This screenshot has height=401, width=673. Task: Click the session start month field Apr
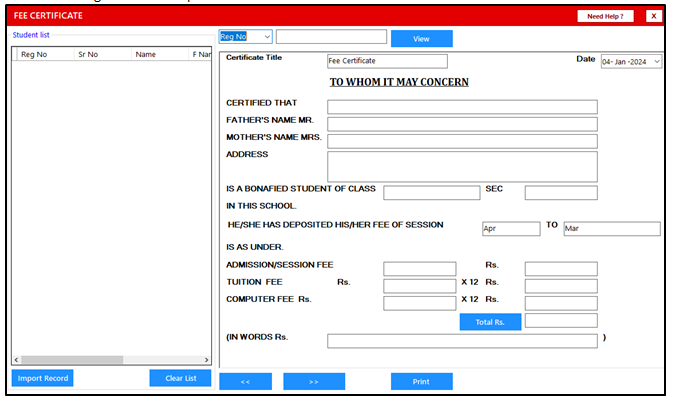point(511,229)
